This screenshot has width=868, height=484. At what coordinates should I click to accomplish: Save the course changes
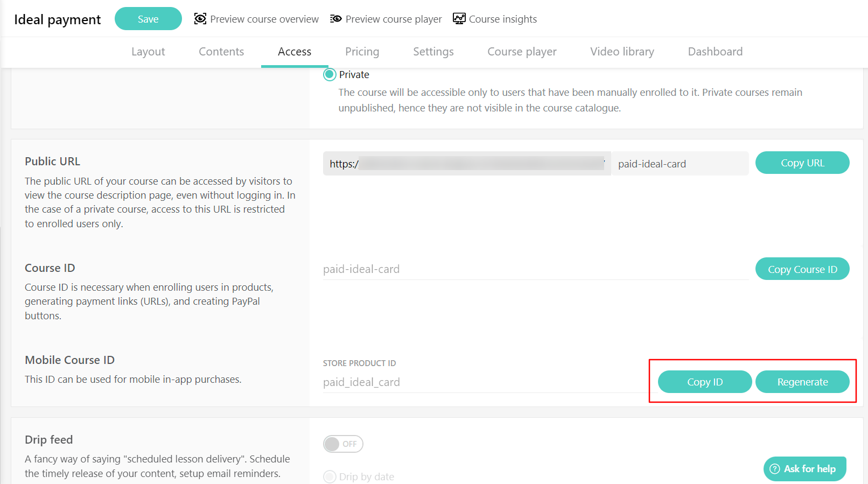(148, 18)
